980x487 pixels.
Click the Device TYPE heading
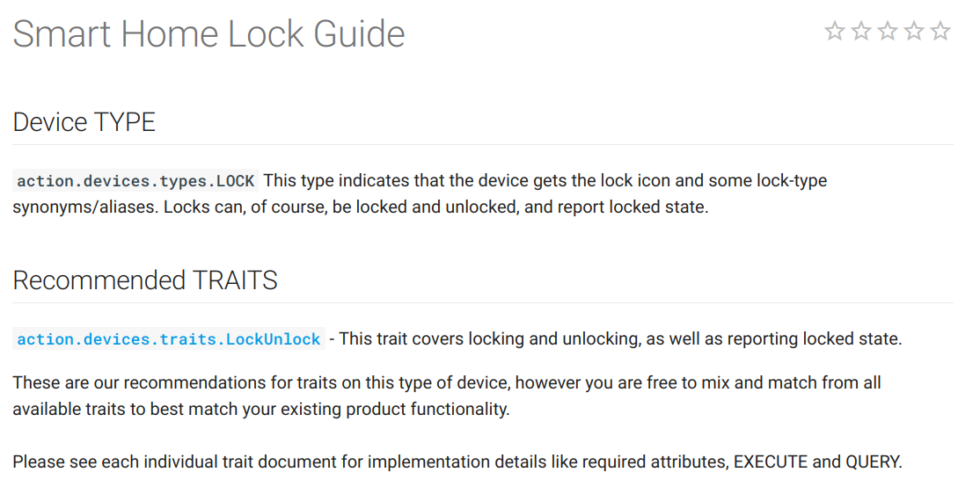(84, 122)
